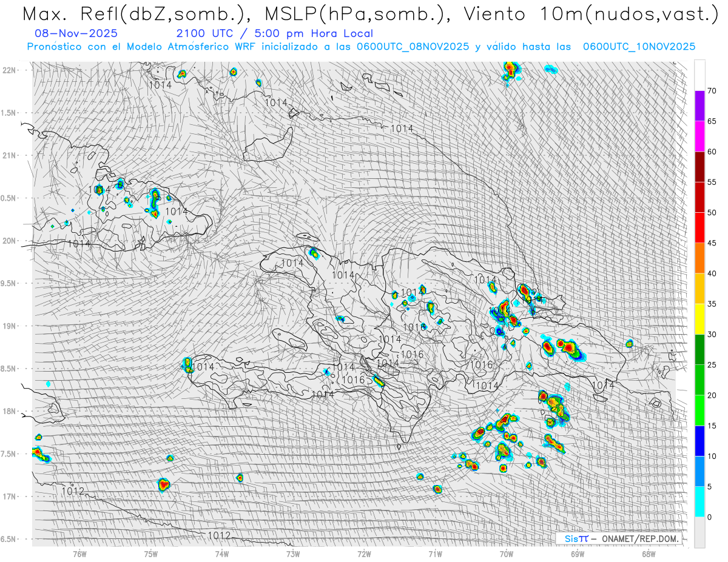Viewport: 728px width, 562px height.
Task: Click the "18N" latitude axis label
Action: (x=10, y=411)
